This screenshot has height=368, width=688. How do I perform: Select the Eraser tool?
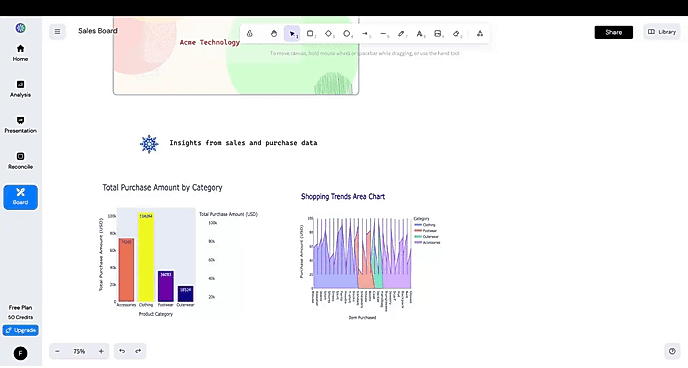[457, 34]
